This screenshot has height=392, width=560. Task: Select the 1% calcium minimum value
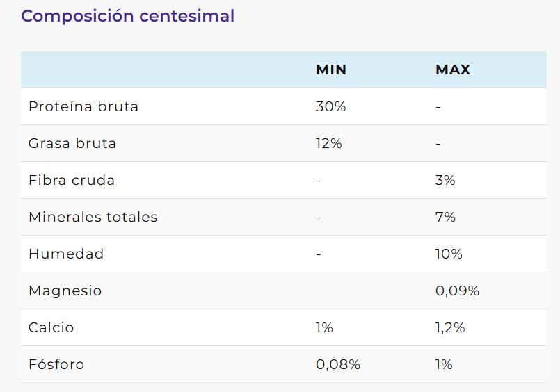[325, 327]
